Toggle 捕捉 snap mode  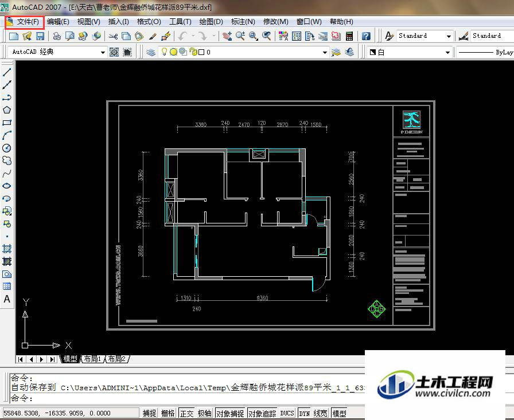point(150,414)
